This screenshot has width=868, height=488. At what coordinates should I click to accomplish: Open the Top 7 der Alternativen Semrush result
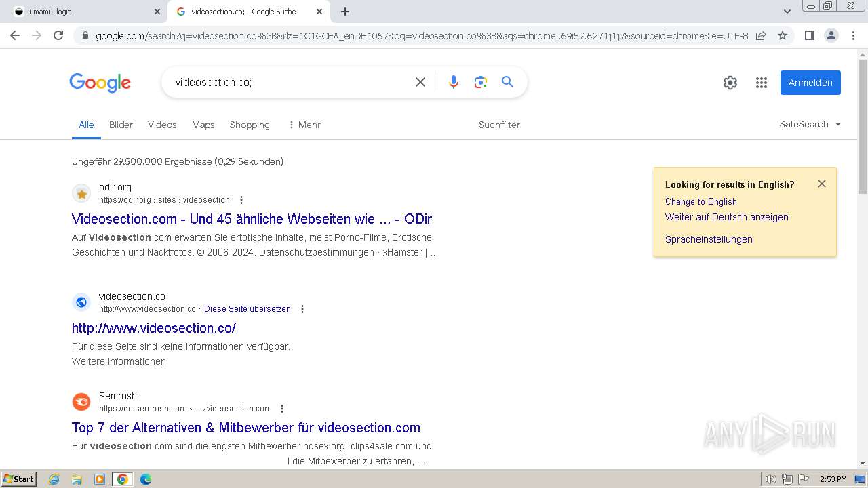pyautogui.click(x=246, y=428)
